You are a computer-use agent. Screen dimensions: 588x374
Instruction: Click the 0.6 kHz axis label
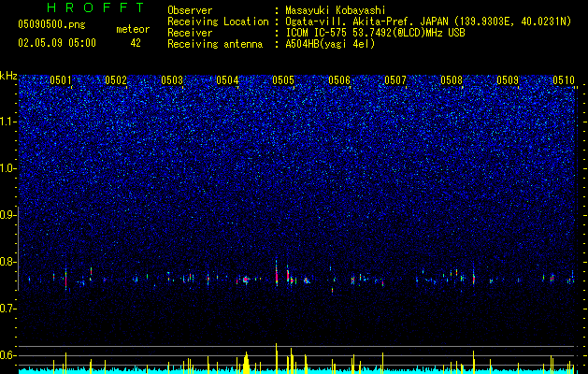(7, 355)
